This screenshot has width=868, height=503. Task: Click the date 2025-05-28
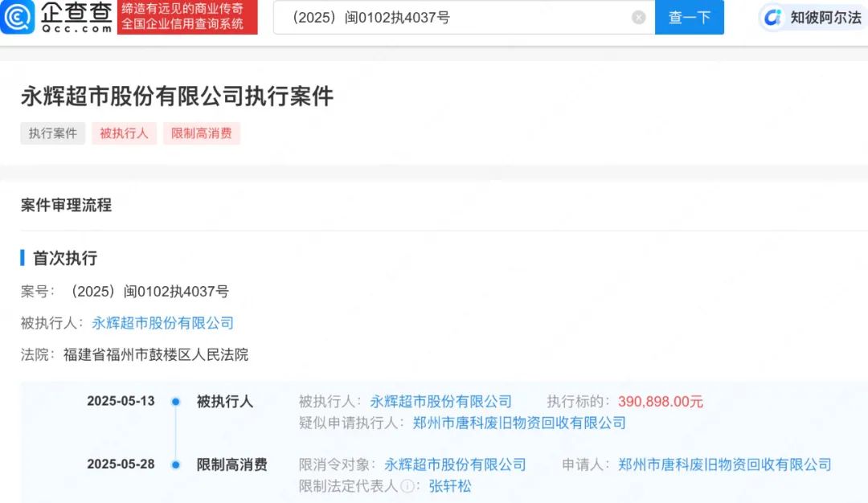click(x=121, y=464)
